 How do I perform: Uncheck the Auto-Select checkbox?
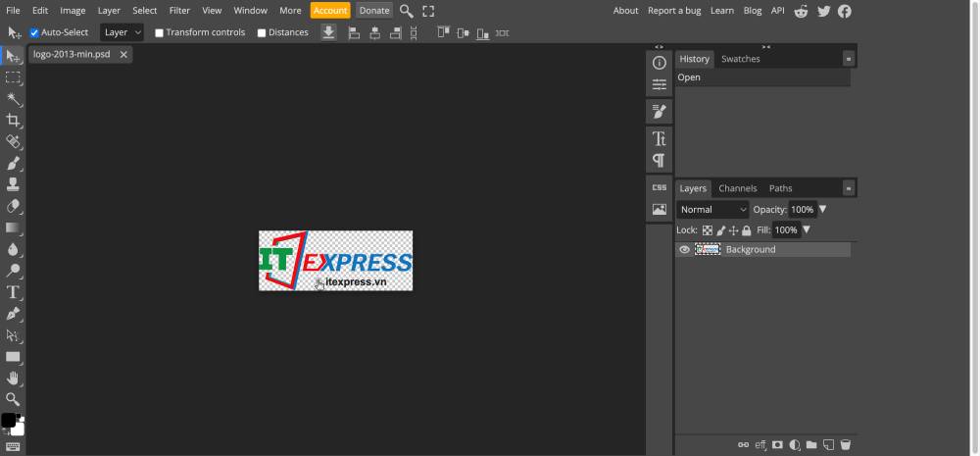click(34, 32)
